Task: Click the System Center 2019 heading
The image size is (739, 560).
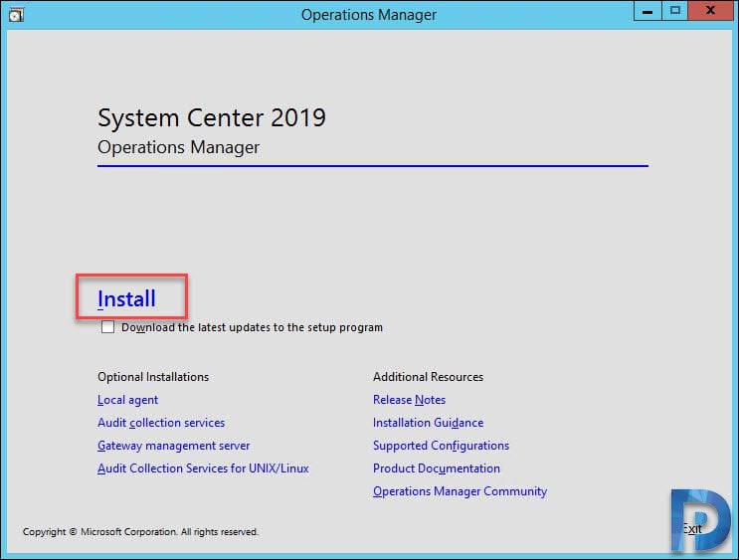Action: [212, 117]
